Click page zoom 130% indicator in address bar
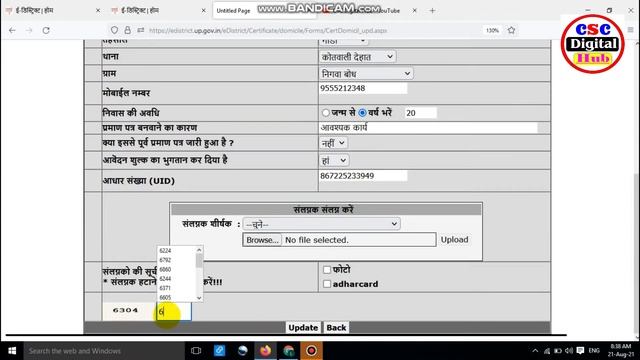640x360 pixels. click(493, 30)
